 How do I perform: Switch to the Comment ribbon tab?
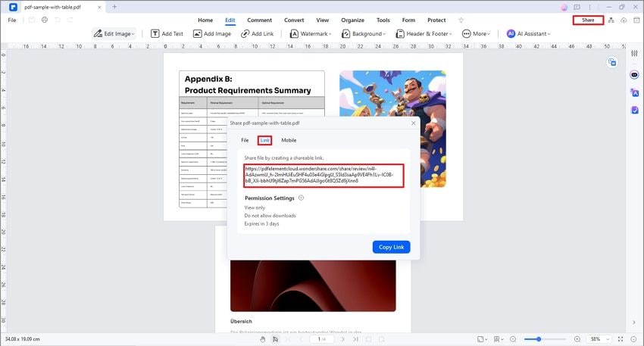tap(259, 20)
